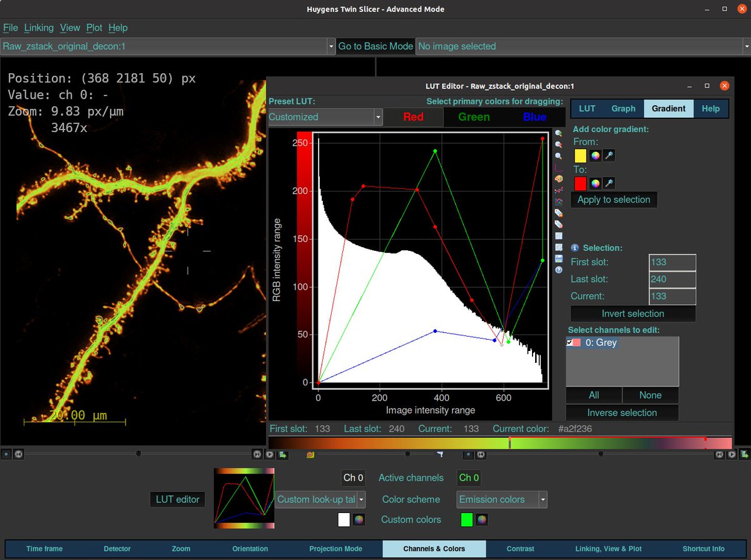The image size is (751, 560).
Task: Click the LUT color gradient bar
Action: pos(500,443)
